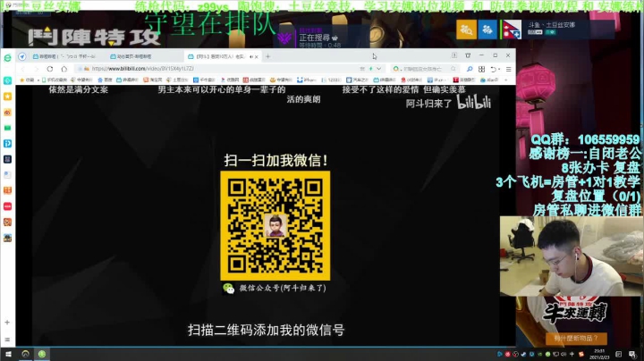The width and height of the screenshot is (644, 361).
Task: Go to the browser home page icon
Action: coord(64,69)
